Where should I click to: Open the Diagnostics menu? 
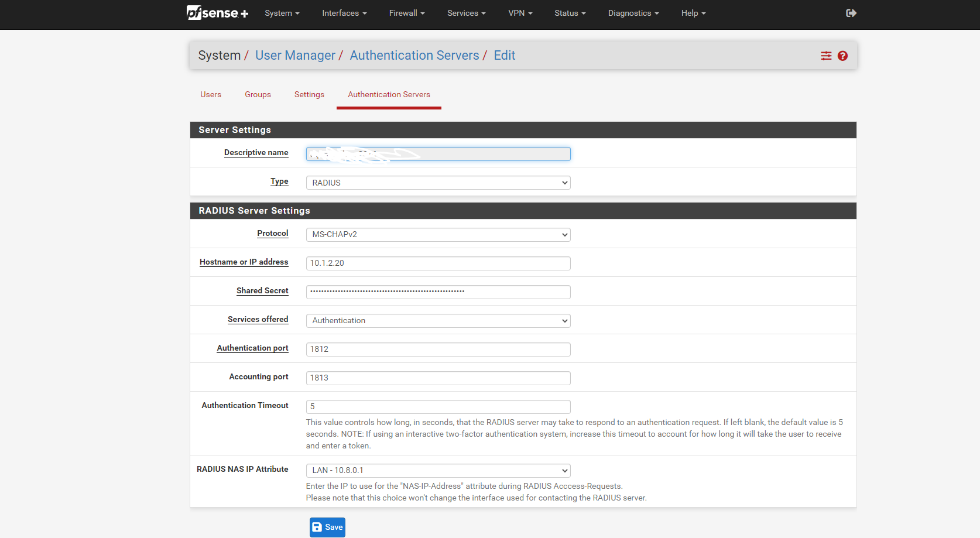point(633,13)
